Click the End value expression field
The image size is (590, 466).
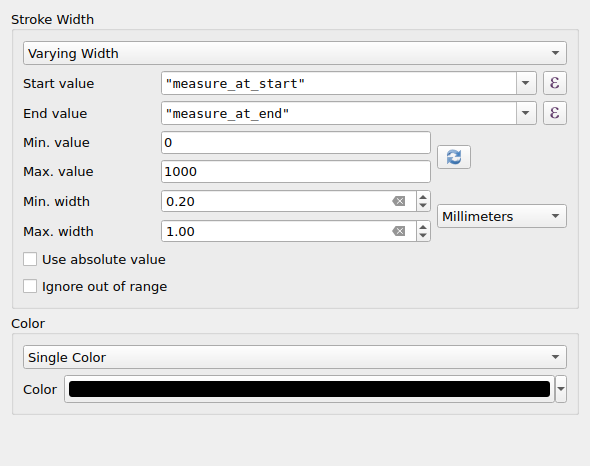(339, 113)
